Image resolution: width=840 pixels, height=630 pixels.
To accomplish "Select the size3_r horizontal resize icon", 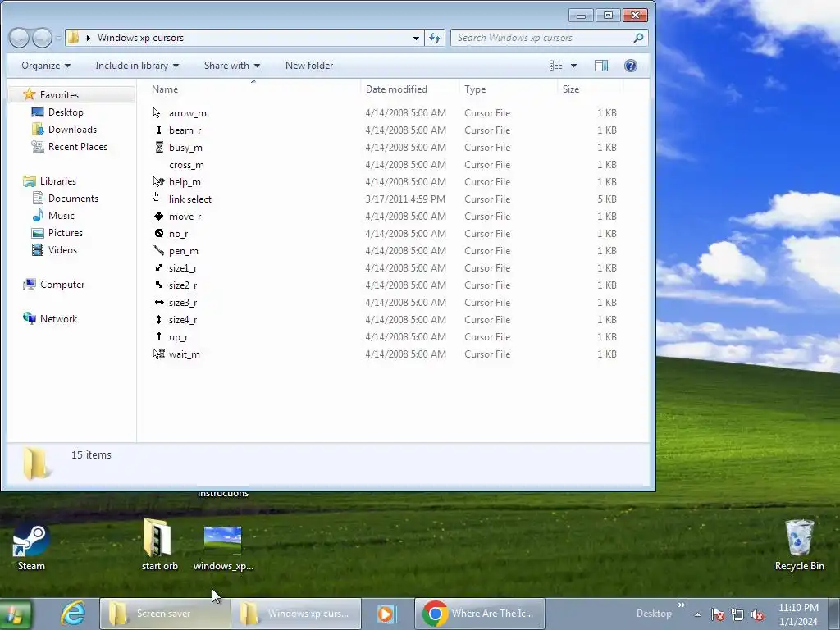I will (159, 302).
